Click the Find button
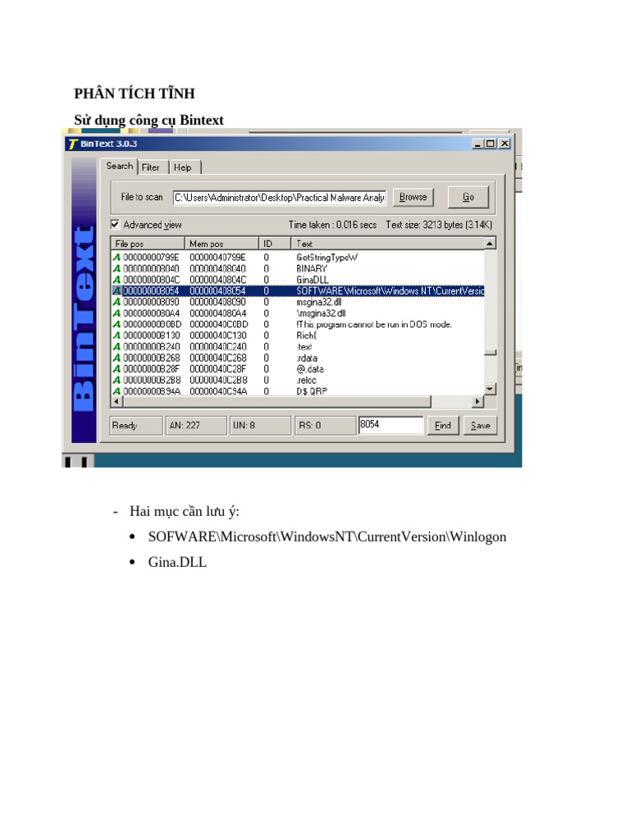630x840 pixels. (x=442, y=426)
